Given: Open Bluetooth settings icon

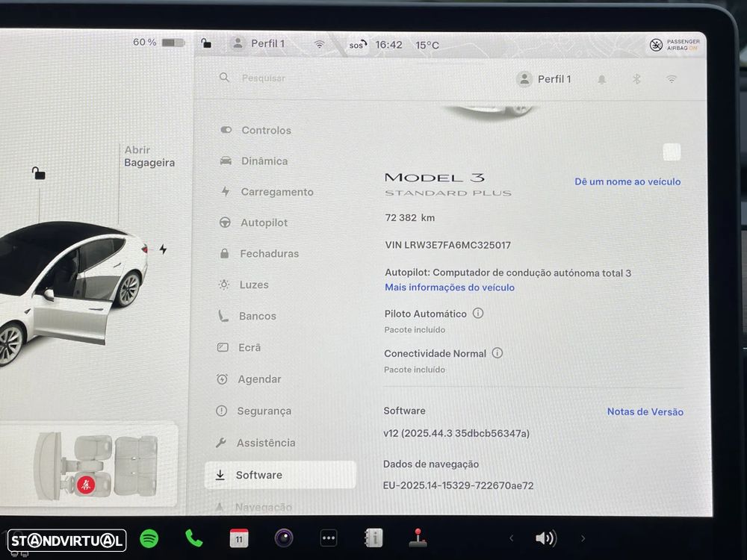Looking at the screenshot, I should tap(636, 79).
